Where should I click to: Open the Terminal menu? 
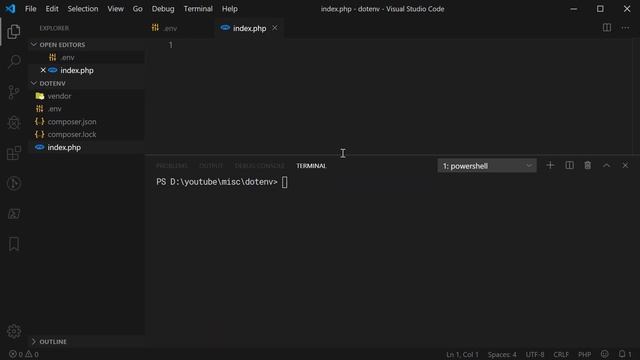click(x=198, y=9)
